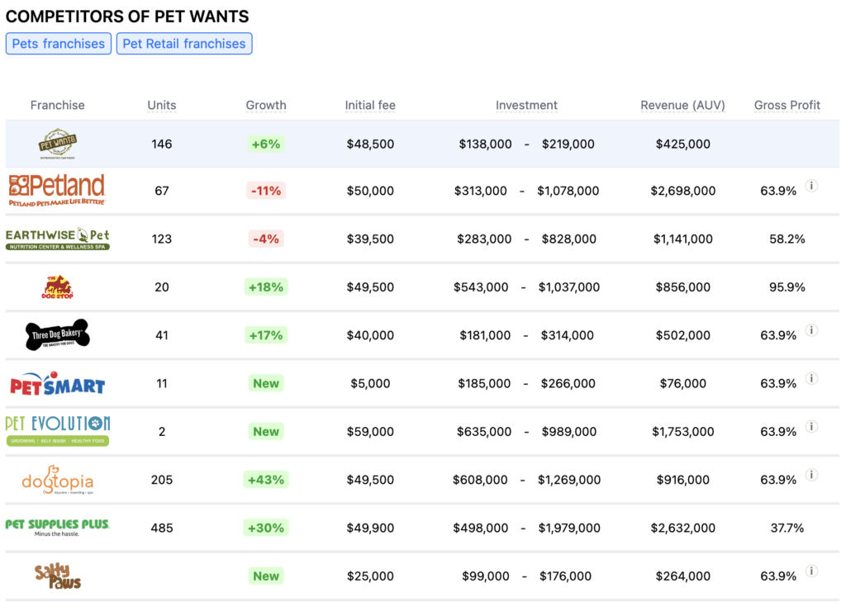Sort by Initial fee column header
Image resolution: width=846 pixels, height=616 pixels.
[x=370, y=105]
